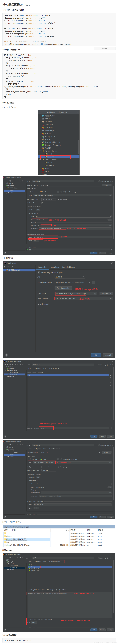
Task: Select 虚拟机tomcat server in Deployment dialog list
Action: 19,270
